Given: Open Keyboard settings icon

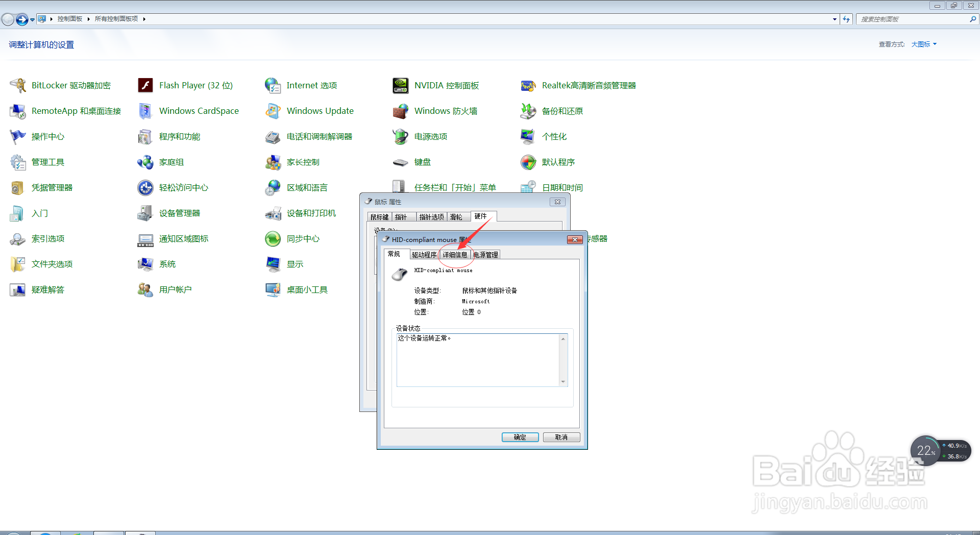Looking at the screenshot, I should coord(401,162).
